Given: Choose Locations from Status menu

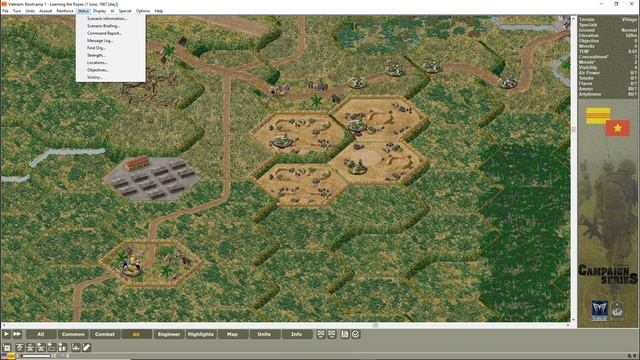Looking at the screenshot, I should 110,63.
